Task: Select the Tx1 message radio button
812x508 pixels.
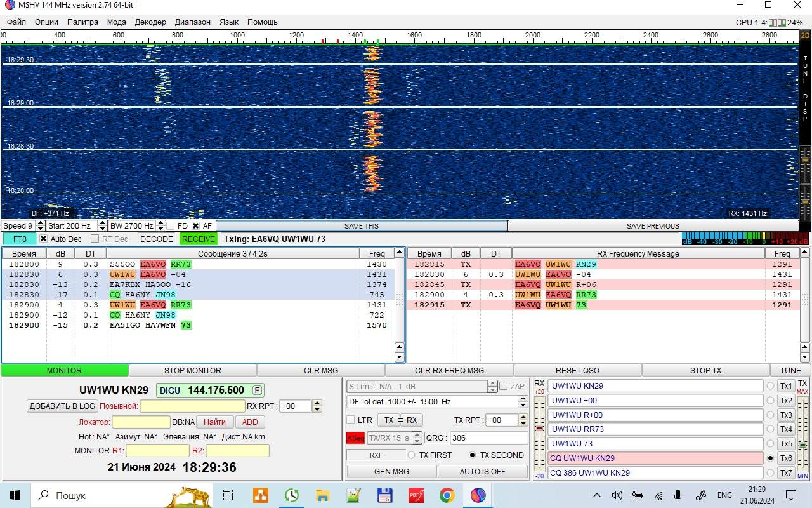Action: point(771,386)
